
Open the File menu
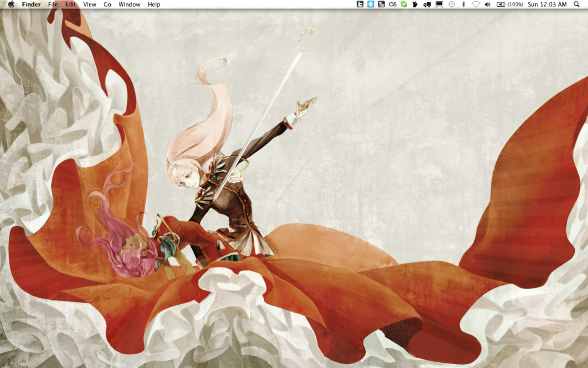(x=53, y=5)
